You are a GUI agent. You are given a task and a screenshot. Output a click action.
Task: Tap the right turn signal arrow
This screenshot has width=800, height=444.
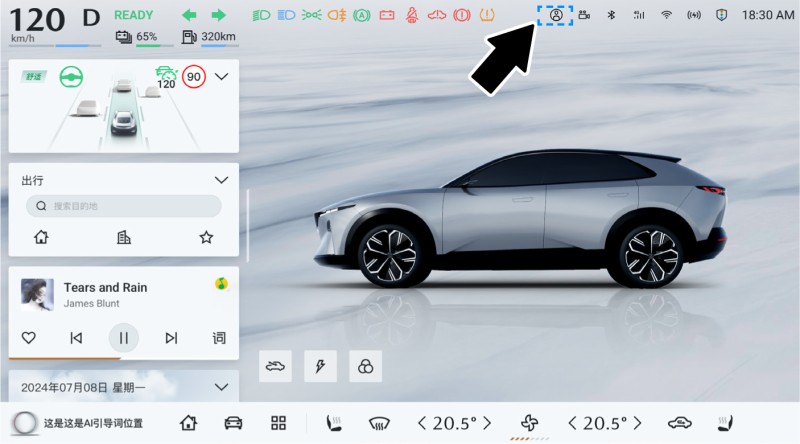[x=218, y=15]
